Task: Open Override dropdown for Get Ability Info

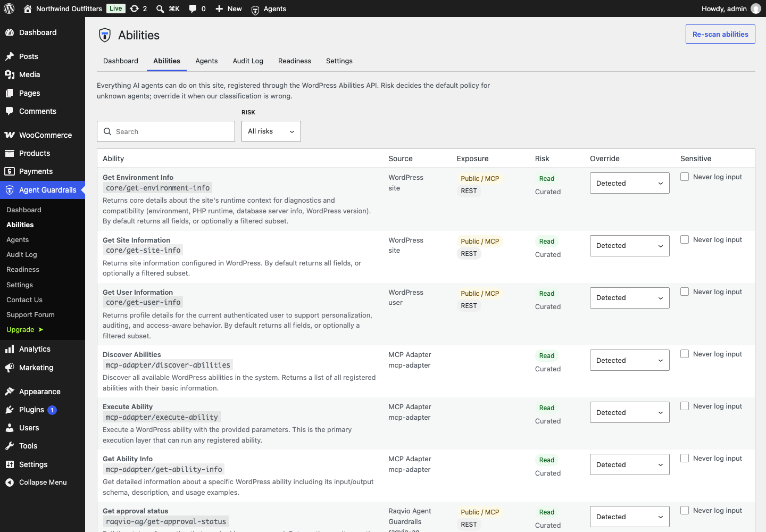Action: (629, 464)
